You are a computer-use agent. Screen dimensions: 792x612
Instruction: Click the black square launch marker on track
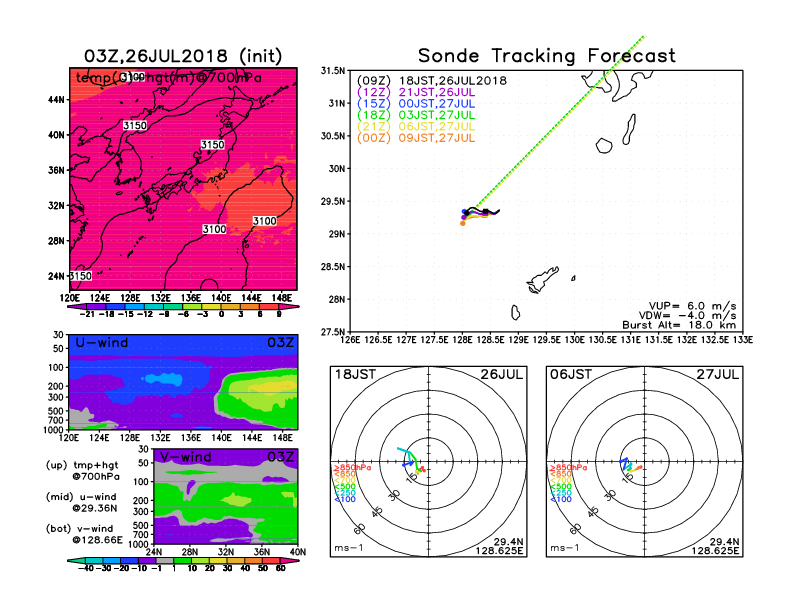(x=485, y=212)
